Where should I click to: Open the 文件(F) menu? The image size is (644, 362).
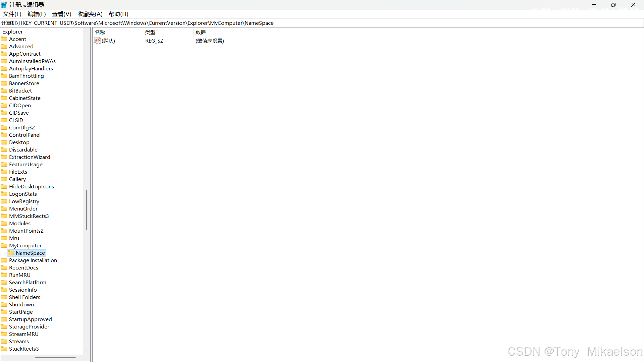point(12,14)
